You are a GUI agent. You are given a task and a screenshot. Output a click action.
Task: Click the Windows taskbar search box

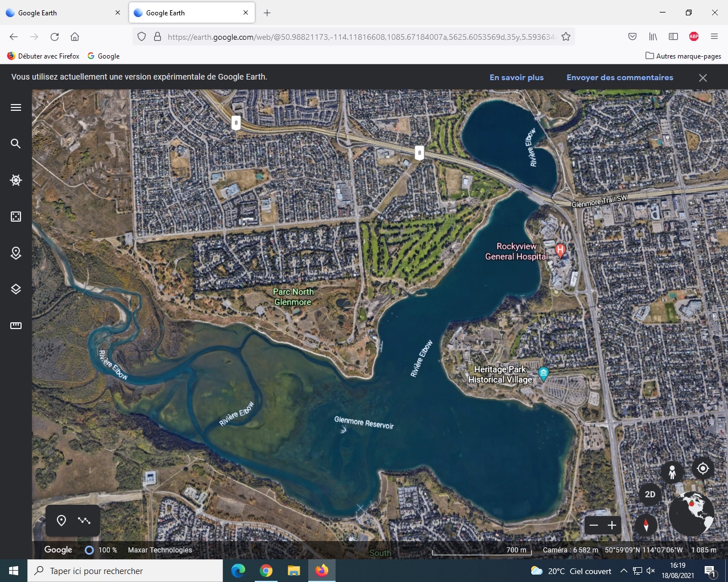pos(125,571)
